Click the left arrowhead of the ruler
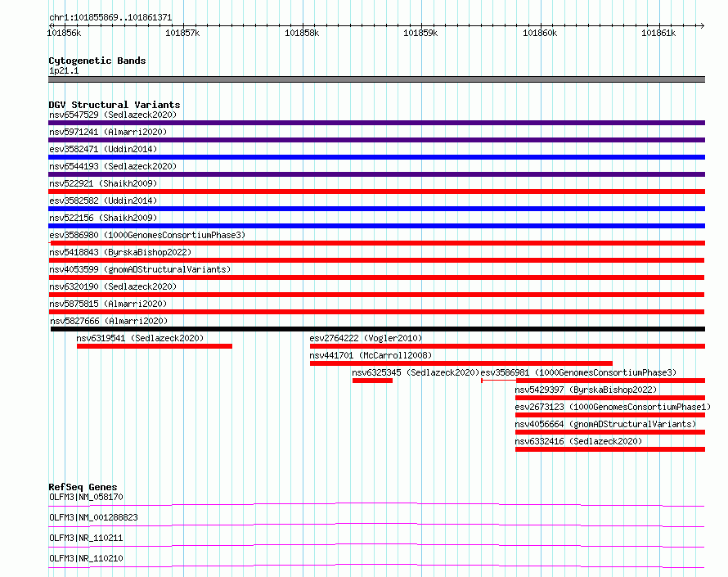 51,25
